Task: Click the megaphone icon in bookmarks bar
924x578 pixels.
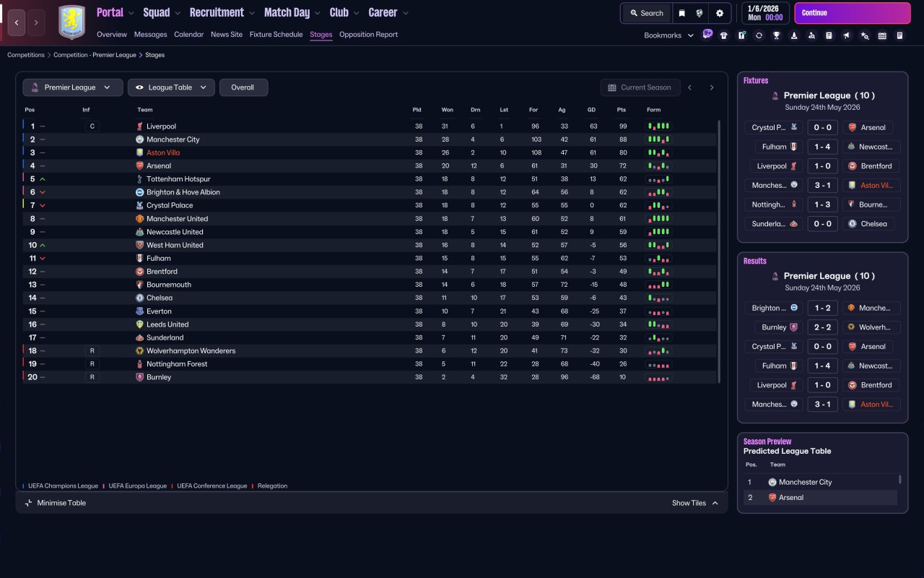Action: [847, 35]
